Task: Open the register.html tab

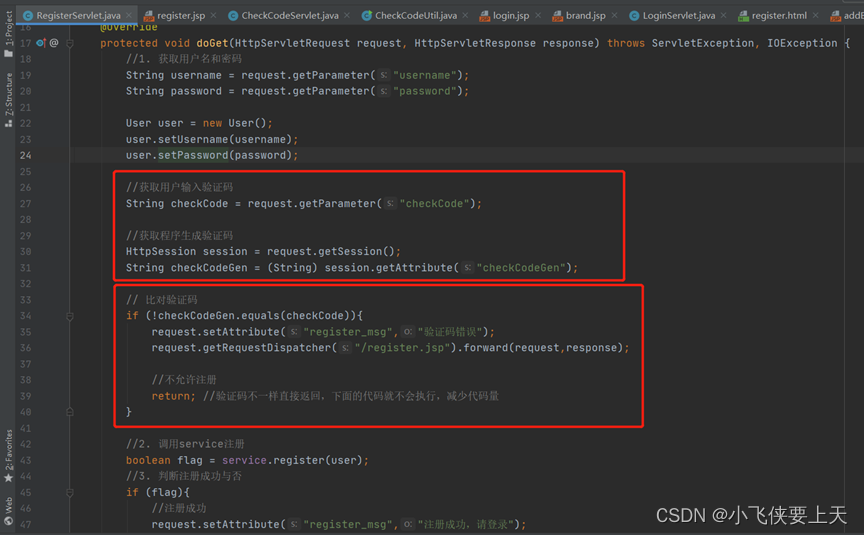Action: 779,15
